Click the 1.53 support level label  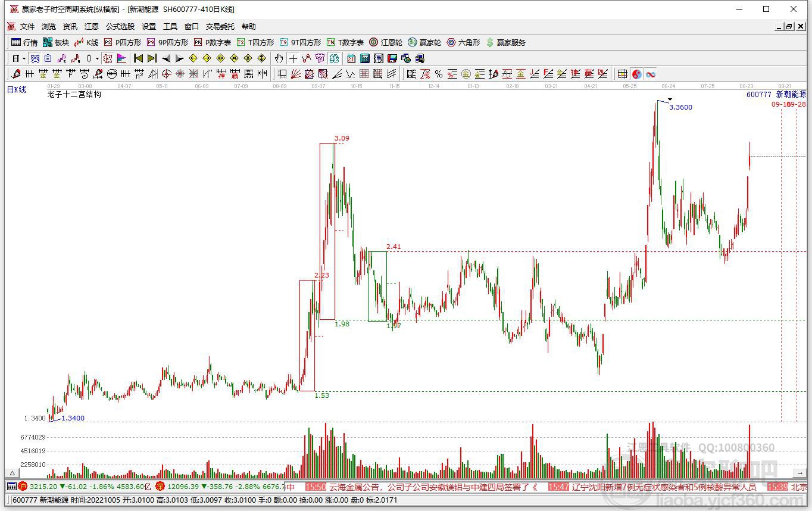(x=321, y=395)
